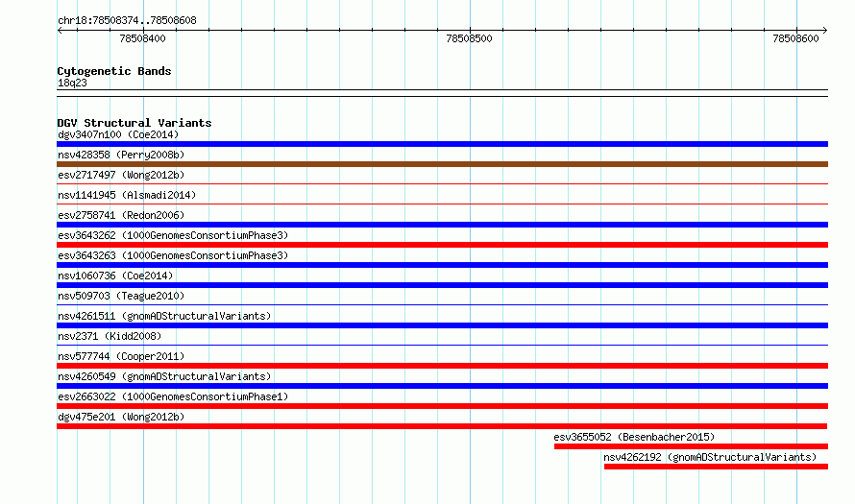Select dgv475e201 (Wong2012b) variant label
The width and height of the screenshot is (855, 504).
point(121,417)
